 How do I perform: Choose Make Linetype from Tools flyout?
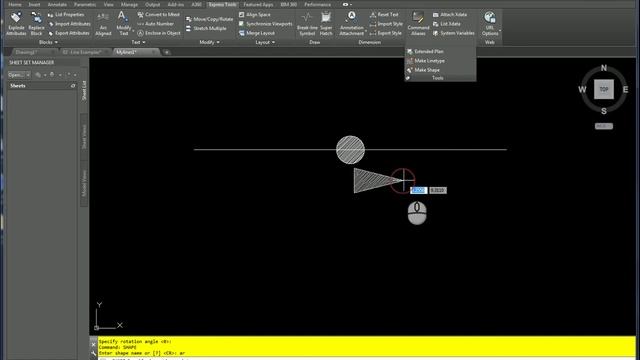pos(426,61)
